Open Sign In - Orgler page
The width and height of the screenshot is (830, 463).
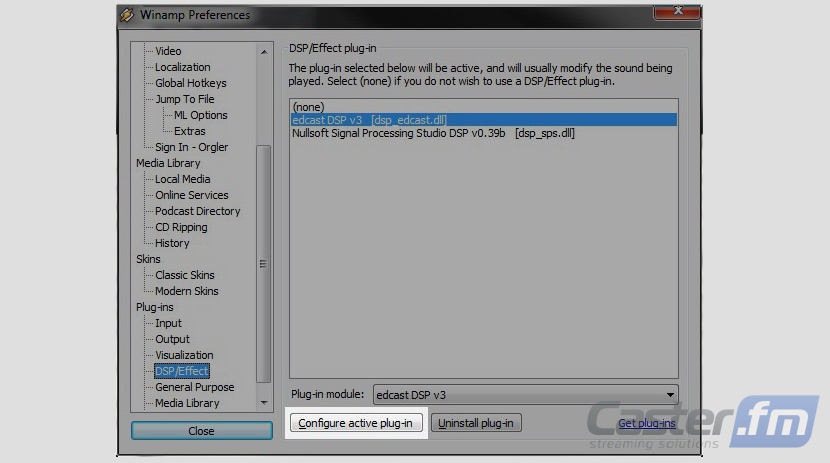(x=191, y=147)
